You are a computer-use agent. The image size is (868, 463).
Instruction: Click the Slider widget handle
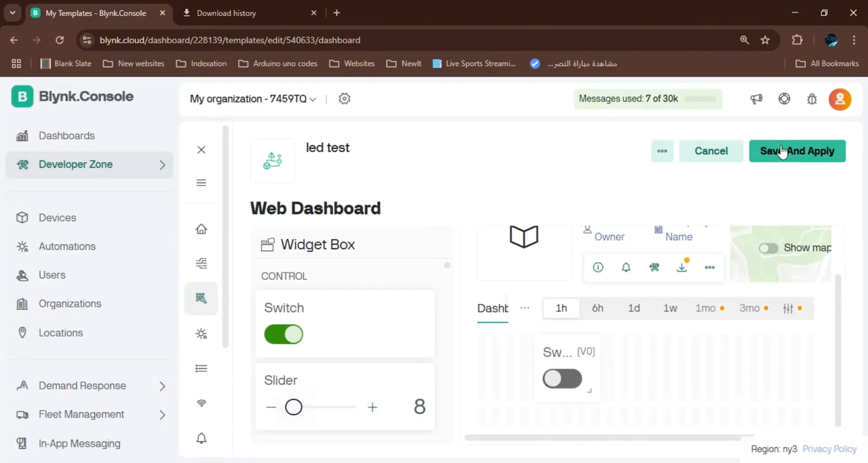pyautogui.click(x=293, y=407)
